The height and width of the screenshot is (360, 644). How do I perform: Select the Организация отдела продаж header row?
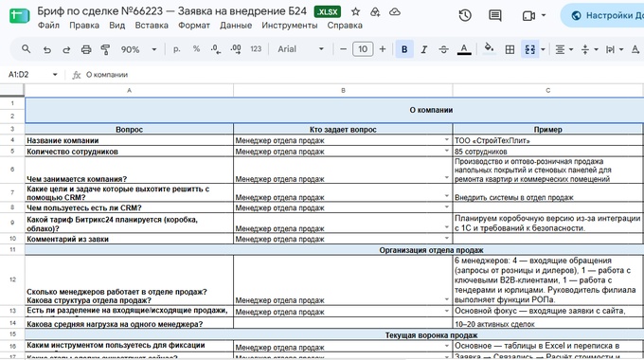334,250
